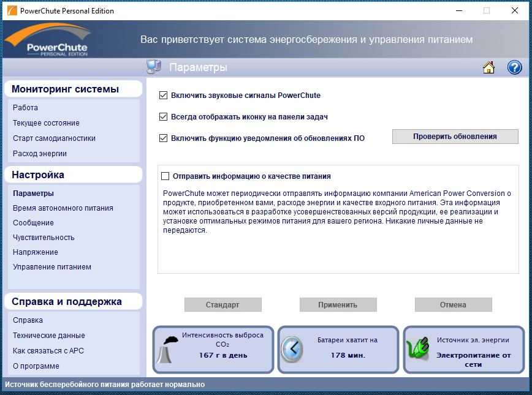532x395 pixels.
Task: Disable "Включить звуковые сигналы PowerChute" checkbox
Action: click(164, 96)
